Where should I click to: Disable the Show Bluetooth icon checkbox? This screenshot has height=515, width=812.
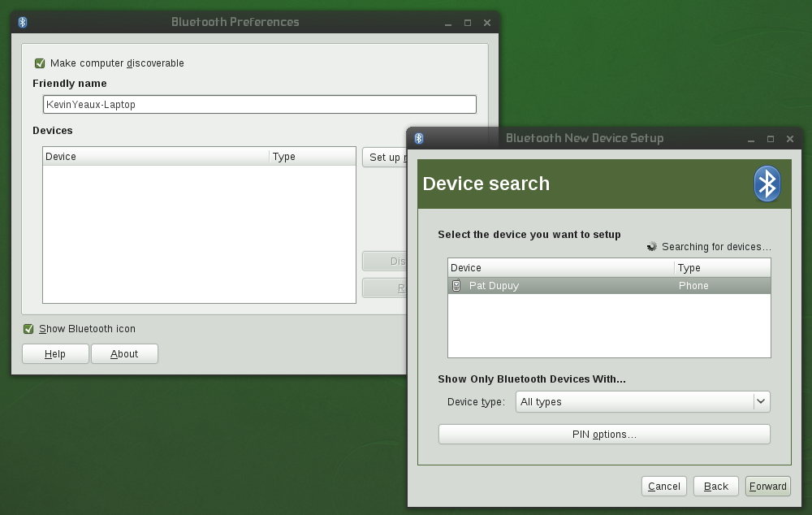[28, 329]
